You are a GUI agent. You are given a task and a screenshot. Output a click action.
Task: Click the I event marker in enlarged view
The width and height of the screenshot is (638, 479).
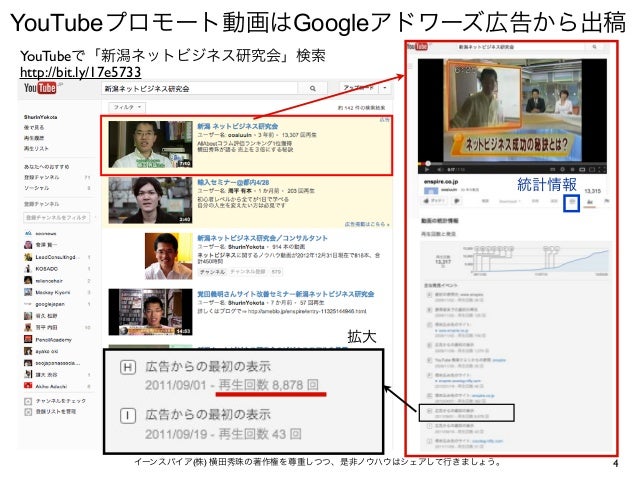point(127,416)
